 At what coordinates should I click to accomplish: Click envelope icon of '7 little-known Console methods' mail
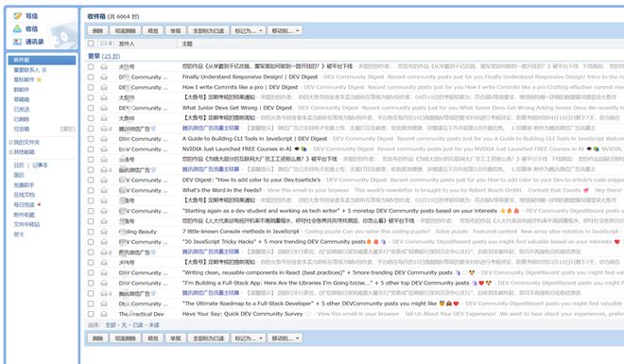104,232
